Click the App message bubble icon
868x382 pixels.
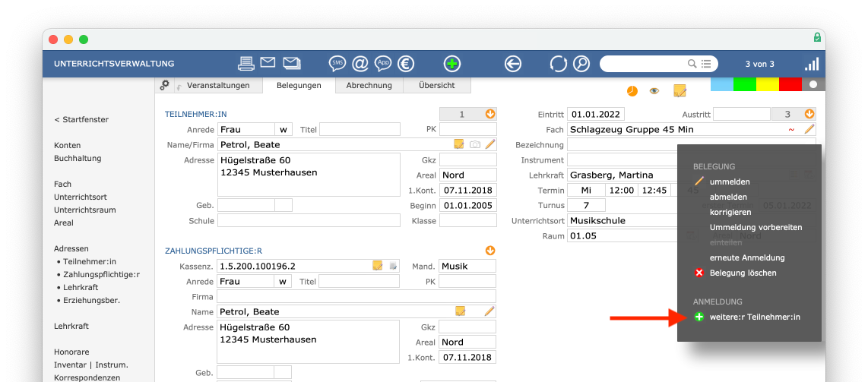(x=383, y=64)
